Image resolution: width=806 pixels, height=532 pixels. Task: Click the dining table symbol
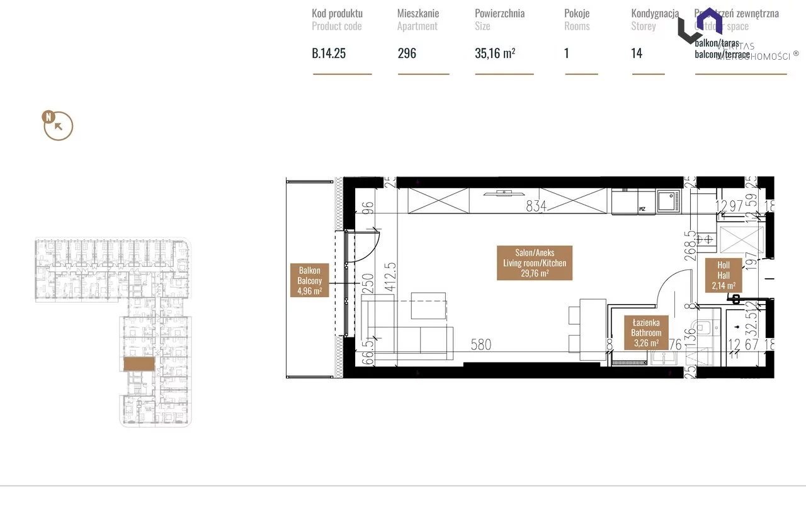click(593, 329)
